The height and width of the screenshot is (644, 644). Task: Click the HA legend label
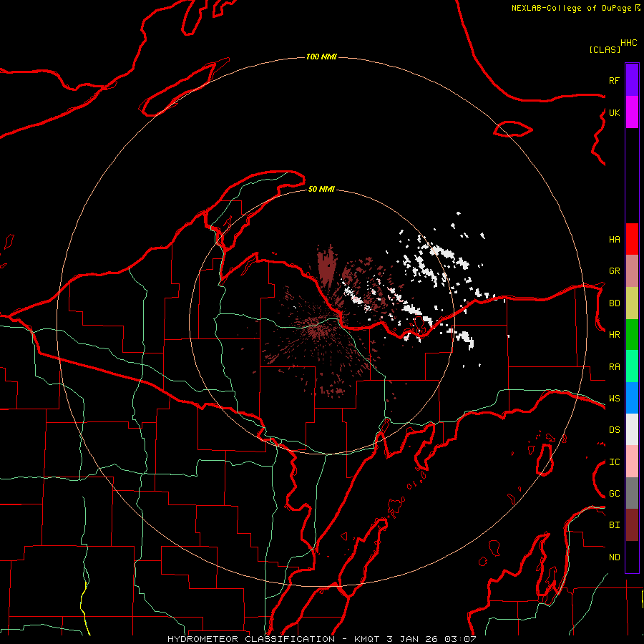(614, 240)
